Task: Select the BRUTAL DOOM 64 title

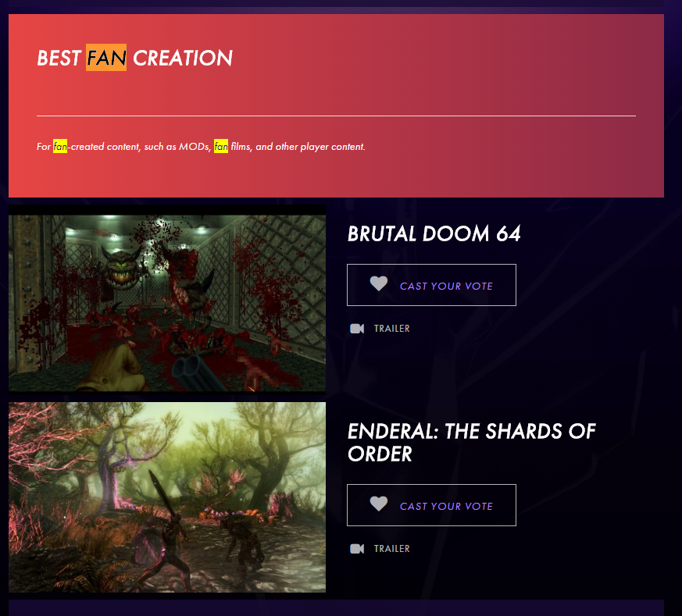Action: coord(434,234)
